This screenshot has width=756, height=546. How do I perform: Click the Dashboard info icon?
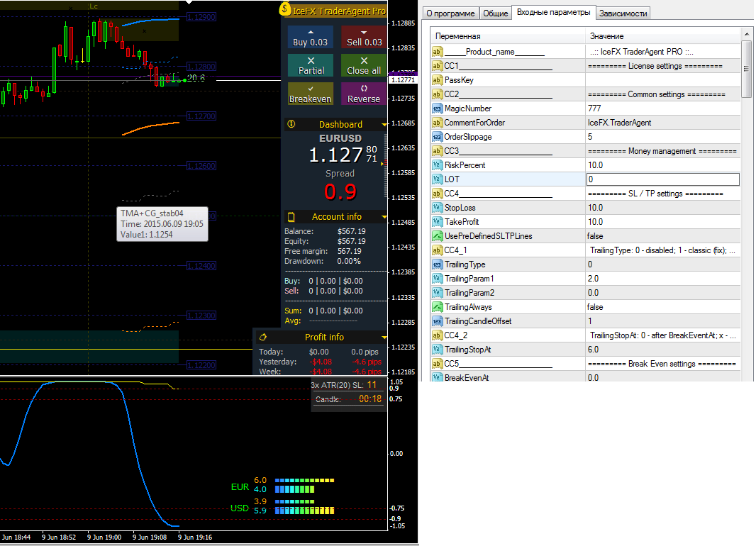pyautogui.click(x=291, y=124)
